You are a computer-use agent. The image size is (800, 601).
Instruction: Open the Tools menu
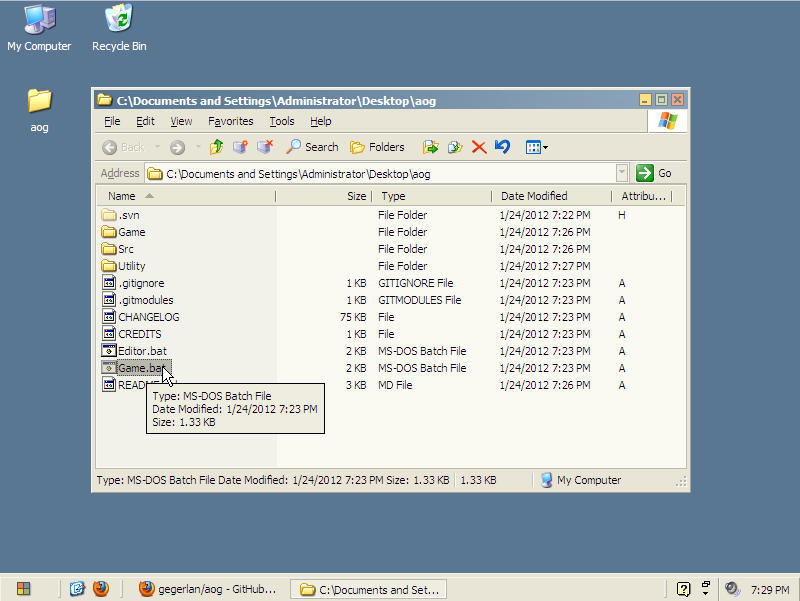(282, 121)
